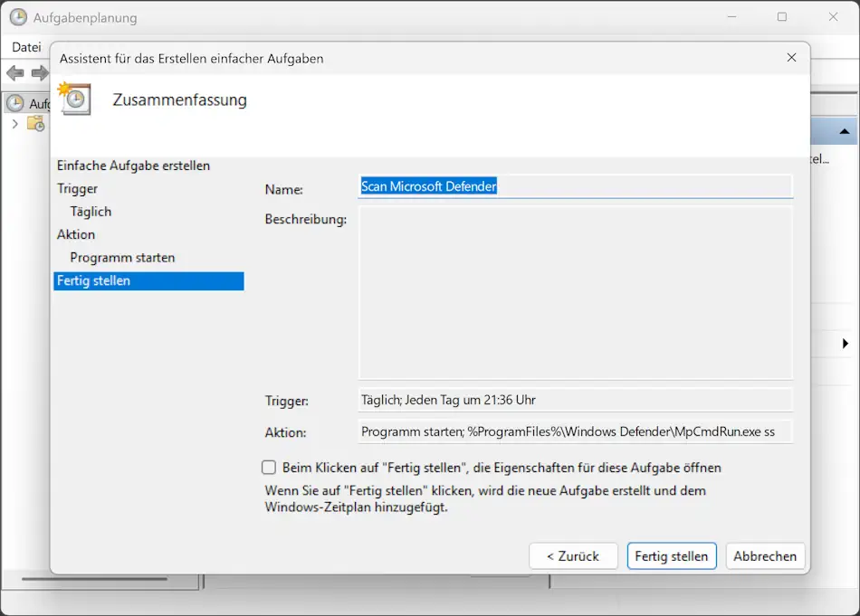Click the forward navigation arrow
The image size is (860, 616).
coord(37,73)
